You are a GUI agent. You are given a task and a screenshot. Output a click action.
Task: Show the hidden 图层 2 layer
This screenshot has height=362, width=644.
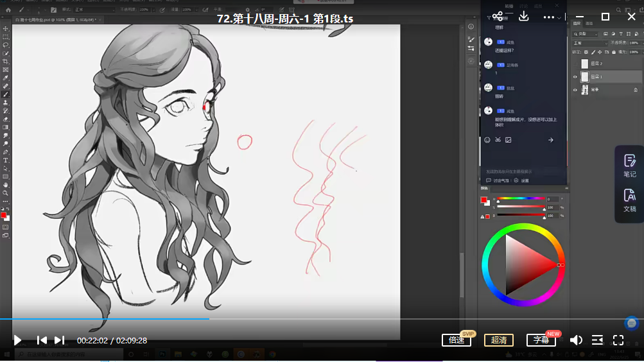click(575, 64)
